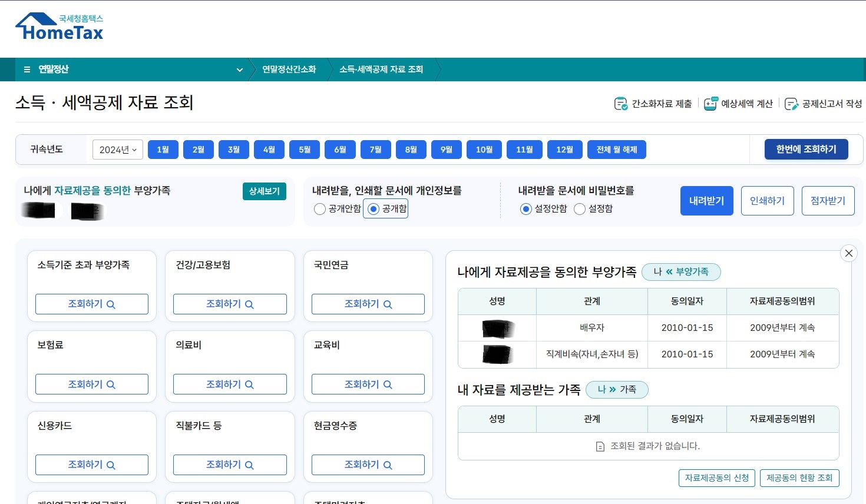Click the 자료제공동의범위 header in upper table
866x504 pixels.
point(782,301)
